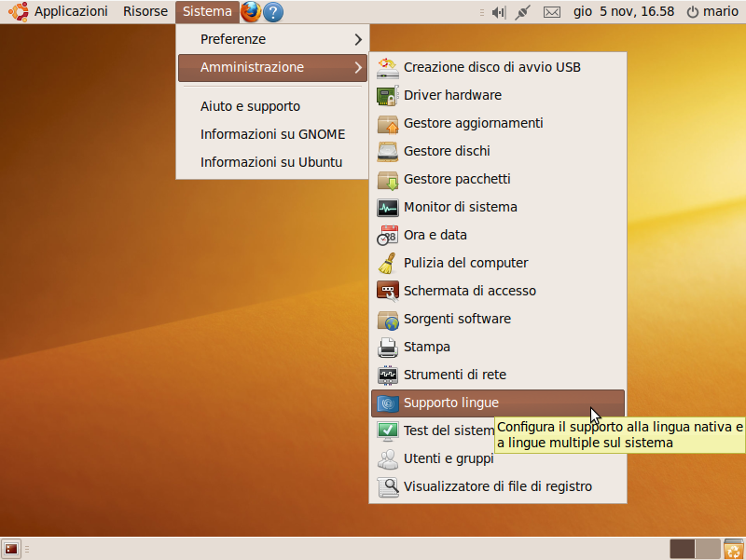Click the show desktop icon in bottom panel
746x560 pixels.
(11, 549)
